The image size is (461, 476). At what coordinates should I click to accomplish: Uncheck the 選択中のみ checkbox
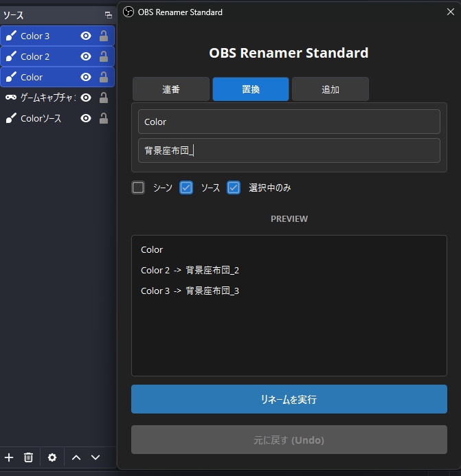click(234, 188)
